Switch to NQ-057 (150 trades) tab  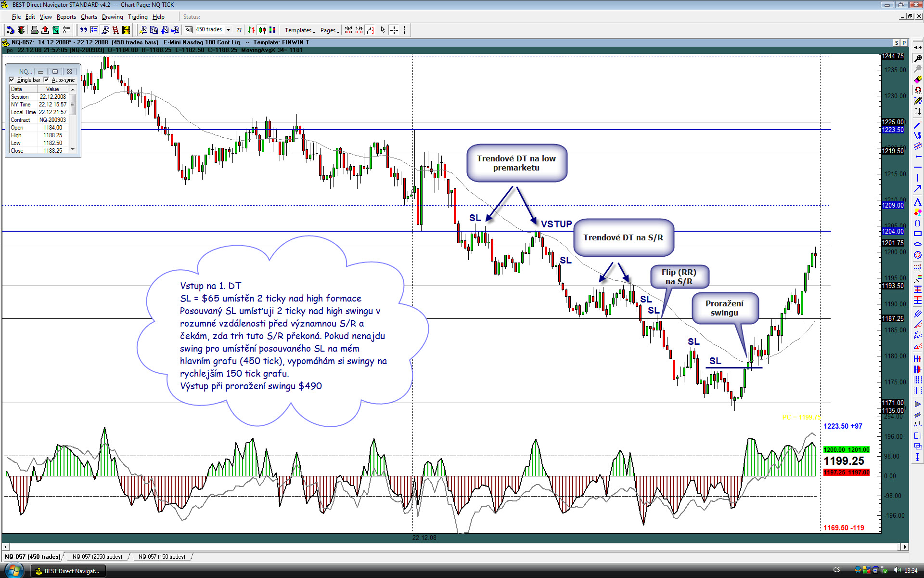(x=162, y=557)
